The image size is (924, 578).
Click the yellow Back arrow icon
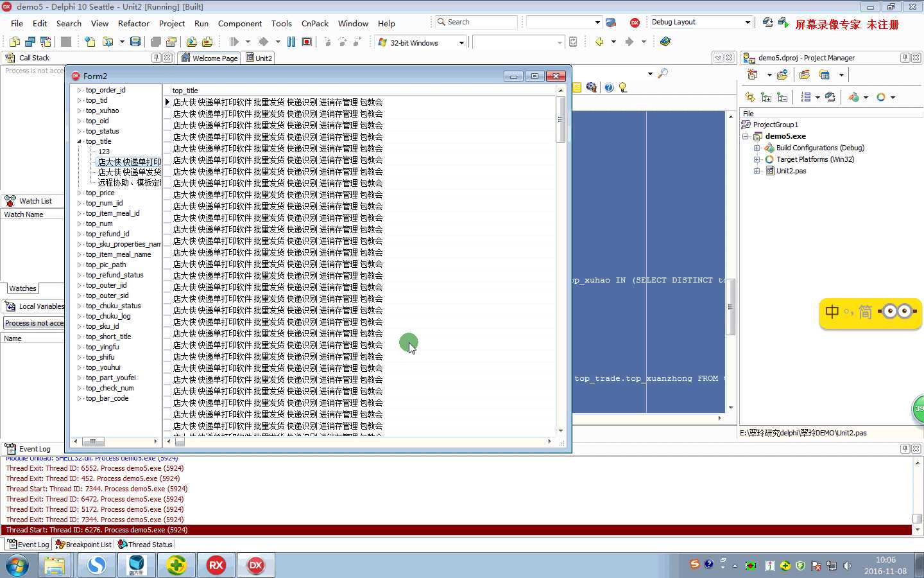[599, 42]
